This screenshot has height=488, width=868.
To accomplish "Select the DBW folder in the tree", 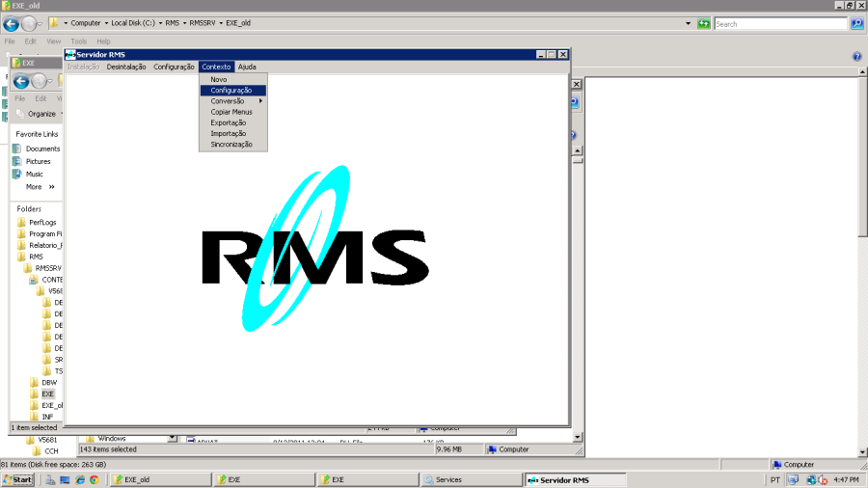I will click(49, 383).
